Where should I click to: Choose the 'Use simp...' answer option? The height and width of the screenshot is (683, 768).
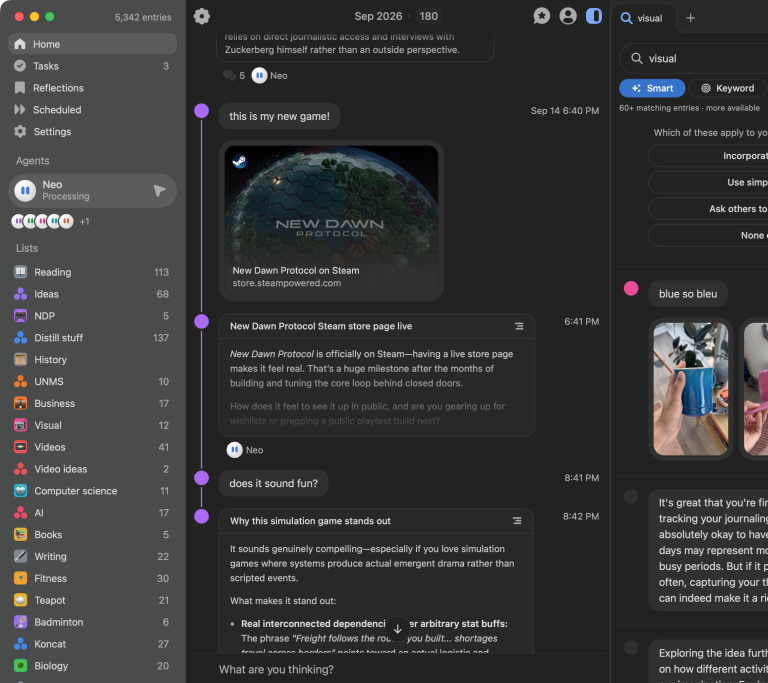[708, 182]
